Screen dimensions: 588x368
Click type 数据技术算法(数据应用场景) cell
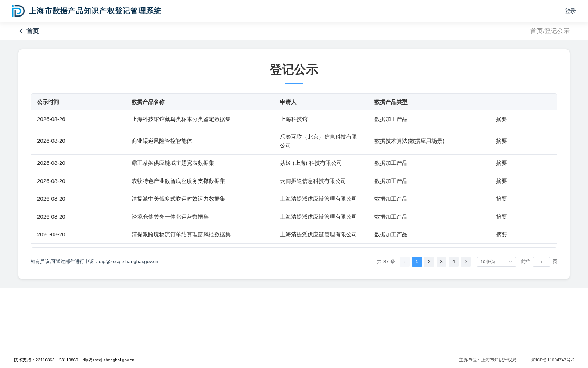click(409, 141)
